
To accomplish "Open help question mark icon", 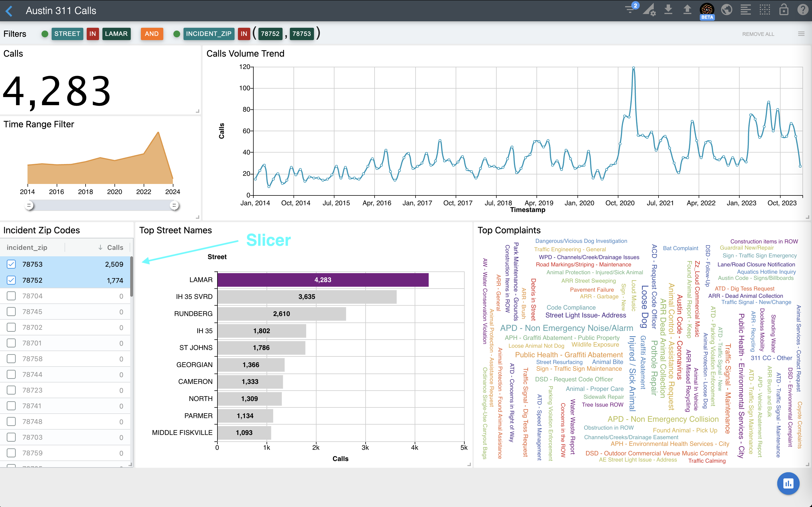I will pyautogui.click(x=803, y=9).
